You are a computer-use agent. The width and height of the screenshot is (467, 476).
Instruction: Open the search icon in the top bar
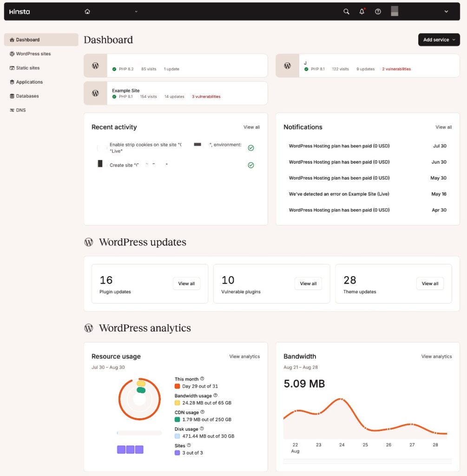346,11
